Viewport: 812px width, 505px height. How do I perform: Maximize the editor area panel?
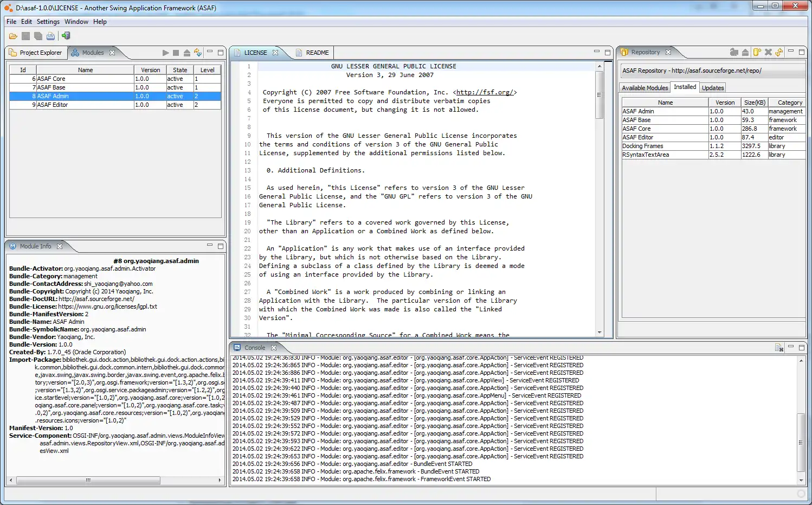pyautogui.click(x=608, y=53)
